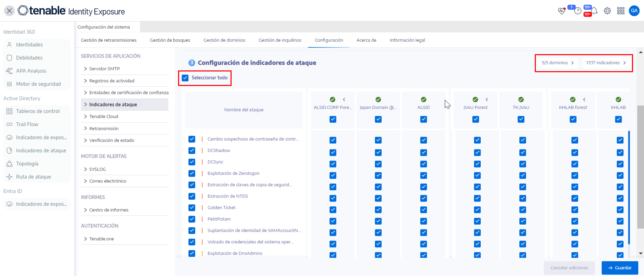
Task: Click the Debilidades shield icon
Action: click(9, 58)
